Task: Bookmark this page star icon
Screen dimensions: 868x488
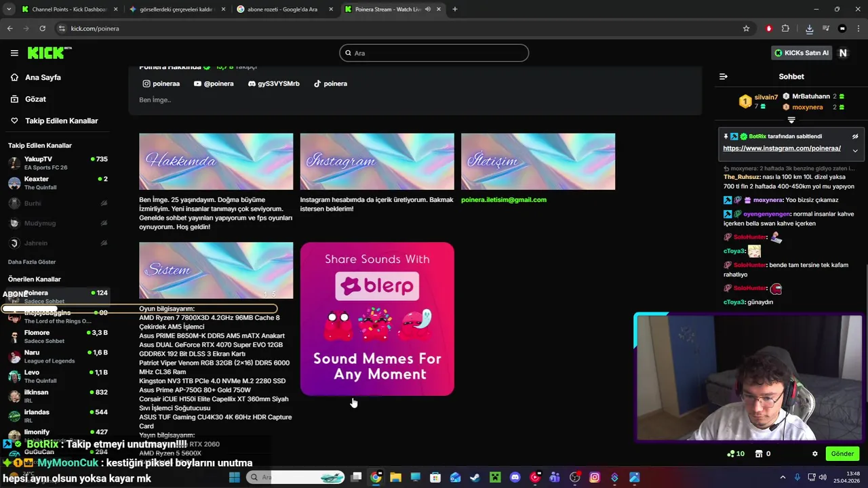Action: [746, 28]
